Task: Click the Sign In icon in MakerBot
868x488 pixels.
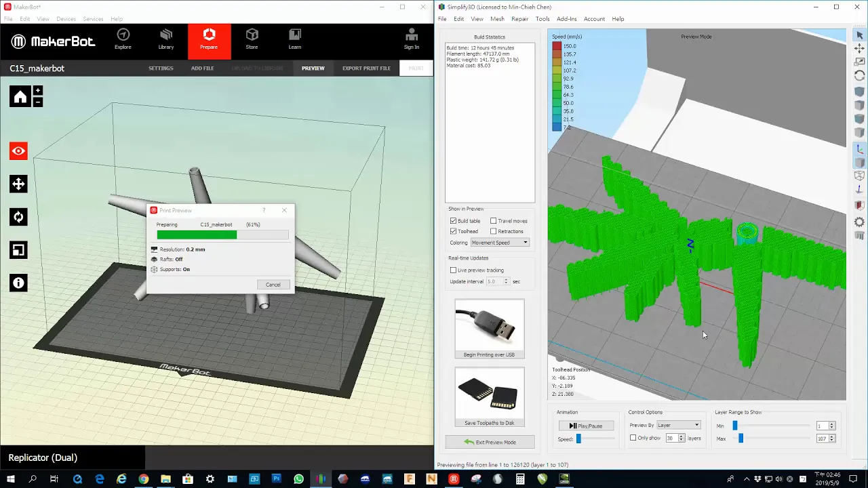Action: point(411,39)
